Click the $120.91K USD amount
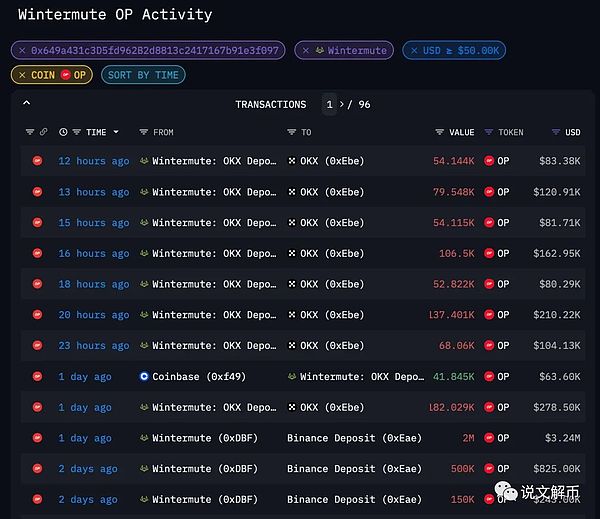This screenshot has height=519, width=600. pyautogui.click(x=557, y=192)
